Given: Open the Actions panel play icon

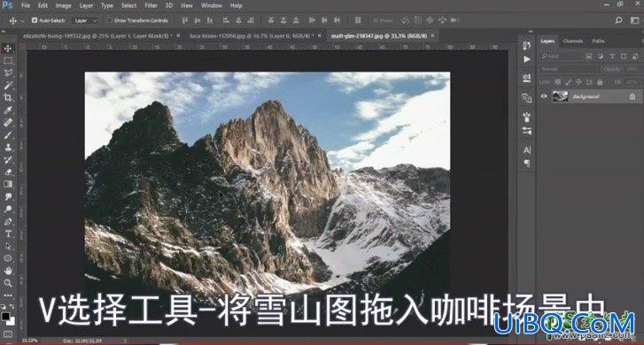Looking at the screenshot, I should tap(527, 59).
